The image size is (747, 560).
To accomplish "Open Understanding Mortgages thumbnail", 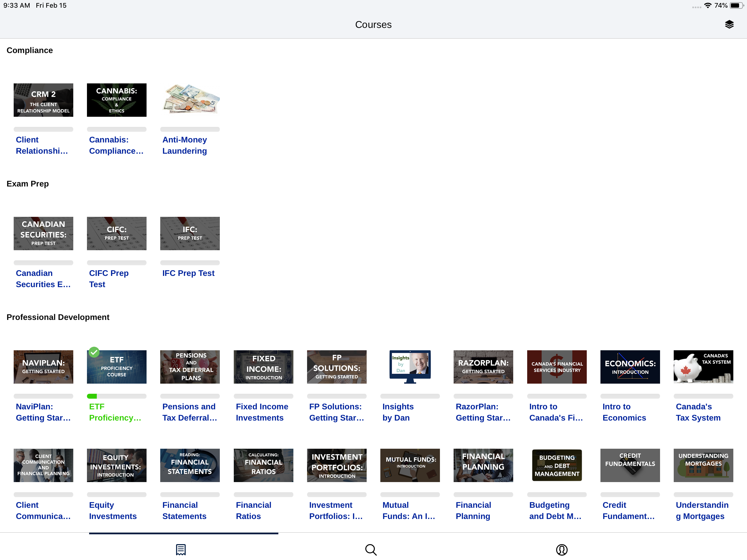I will click(703, 465).
